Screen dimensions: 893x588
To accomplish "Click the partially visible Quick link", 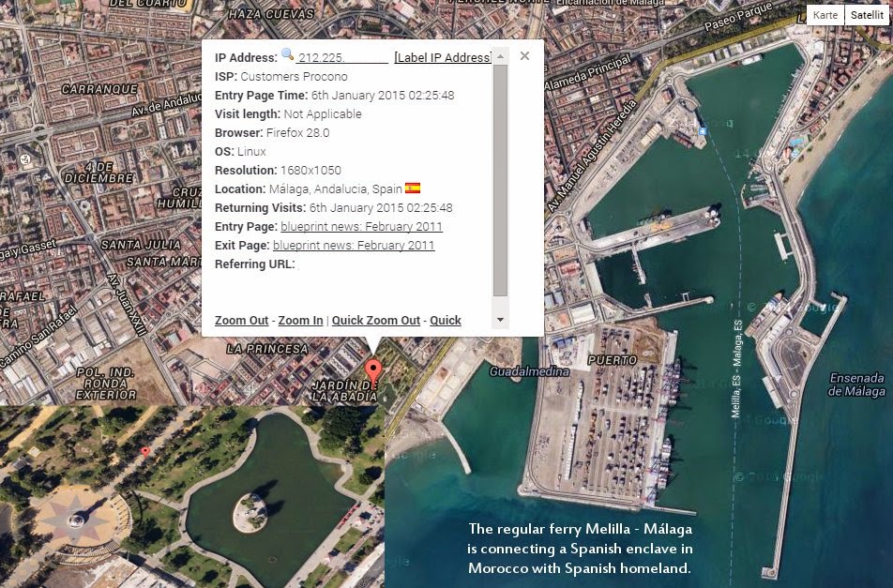I will 446,321.
